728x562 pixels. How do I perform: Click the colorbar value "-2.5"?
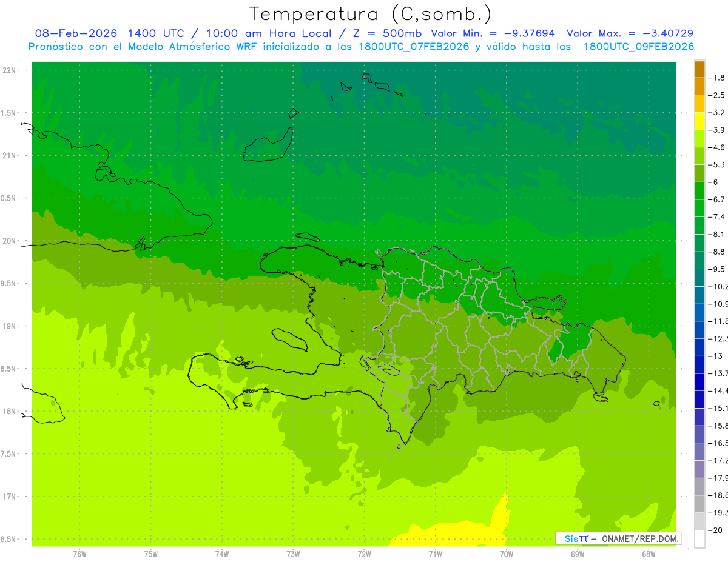point(716,95)
